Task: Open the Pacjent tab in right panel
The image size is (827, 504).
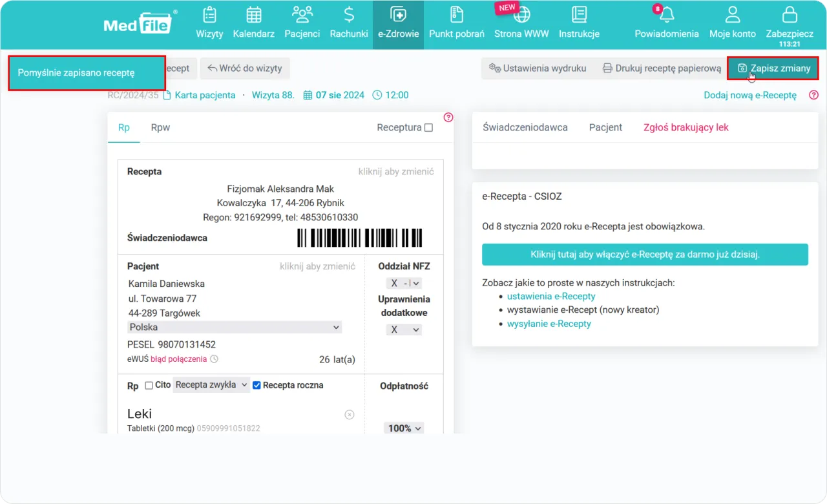Action: (x=605, y=127)
